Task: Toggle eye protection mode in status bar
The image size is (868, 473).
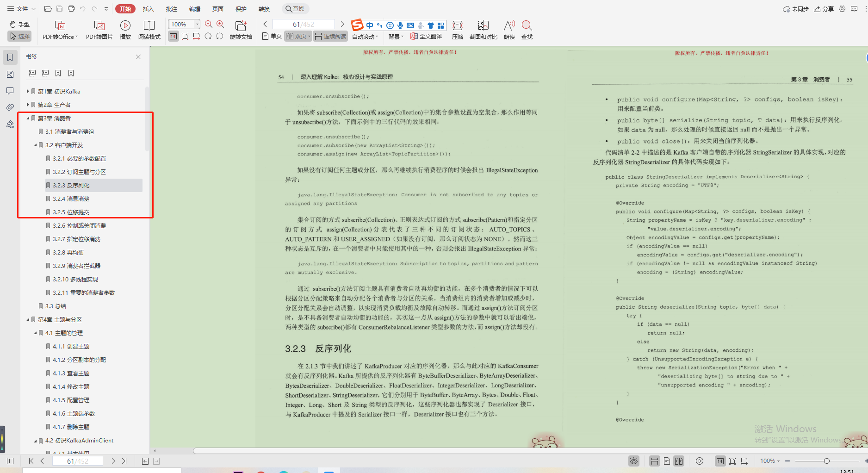Action: pos(634,461)
